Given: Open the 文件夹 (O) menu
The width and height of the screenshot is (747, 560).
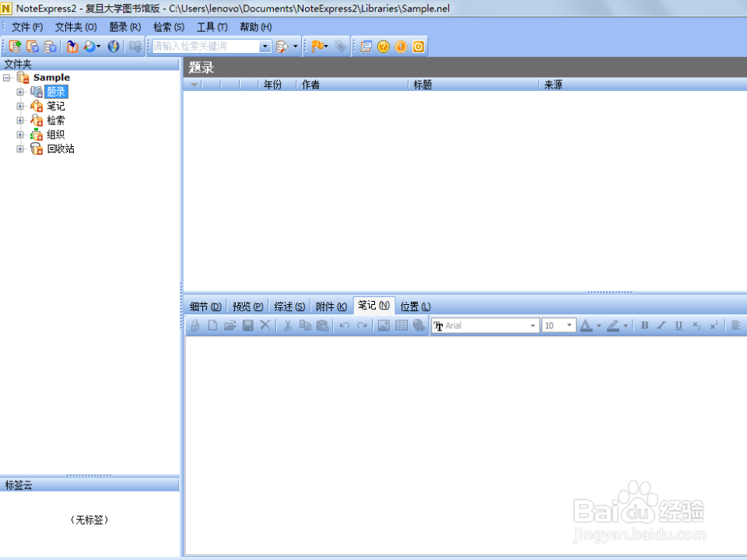Looking at the screenshot, I should point(75,27).
